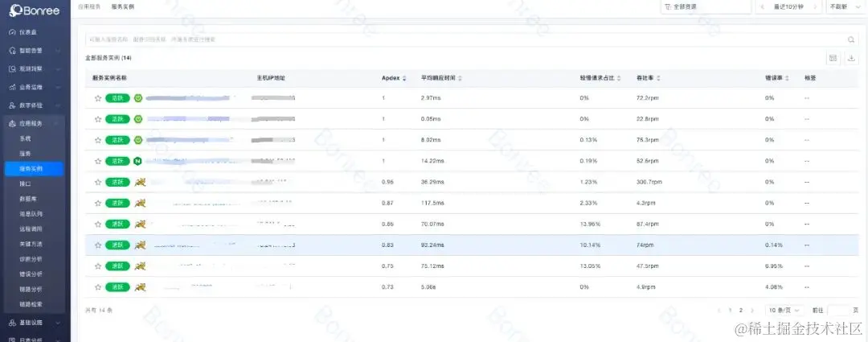Go to page 2 in pagination
The width and height of the screenshot is (868, 342).
(741, 311)
